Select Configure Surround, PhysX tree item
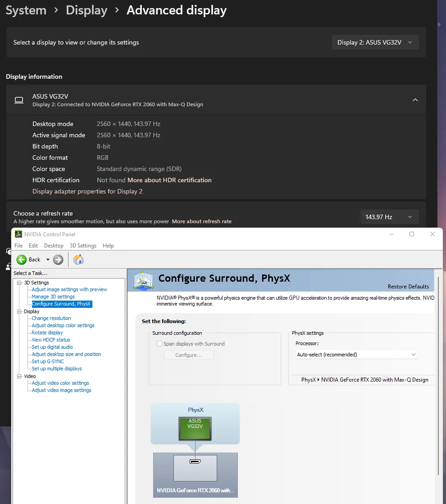This screenshot has height=504, width=446. coord(62,304)
